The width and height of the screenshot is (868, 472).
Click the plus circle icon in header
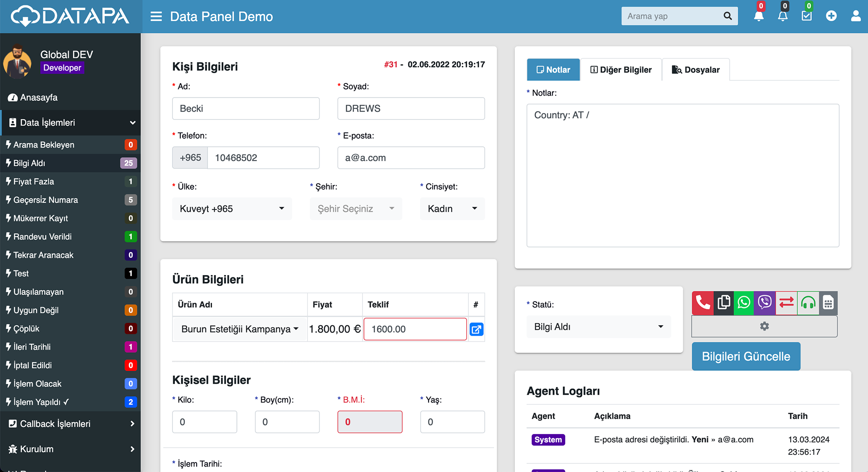pyautogui.click(x=831, y=16)
